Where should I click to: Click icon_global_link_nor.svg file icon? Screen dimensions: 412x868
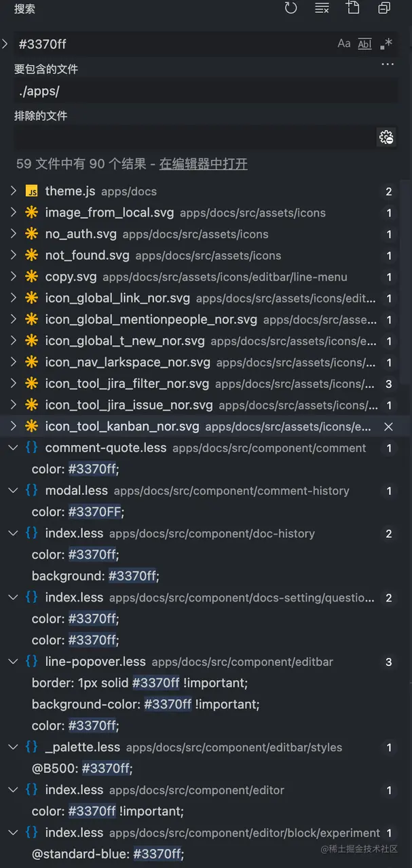pos(31,298)
